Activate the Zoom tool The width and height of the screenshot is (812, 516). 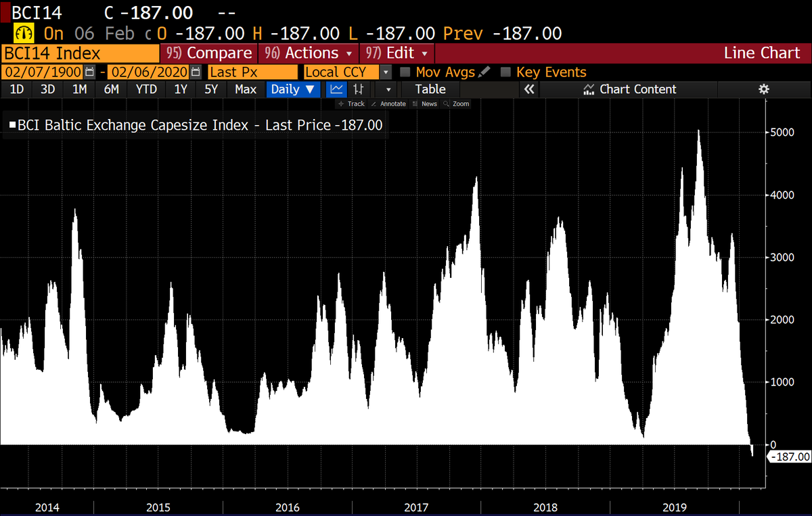457,104
